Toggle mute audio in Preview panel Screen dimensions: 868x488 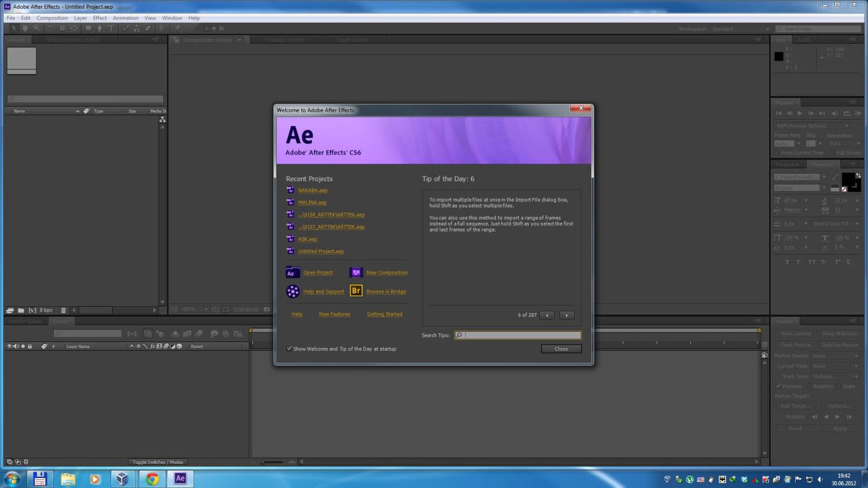coord(834,113)
